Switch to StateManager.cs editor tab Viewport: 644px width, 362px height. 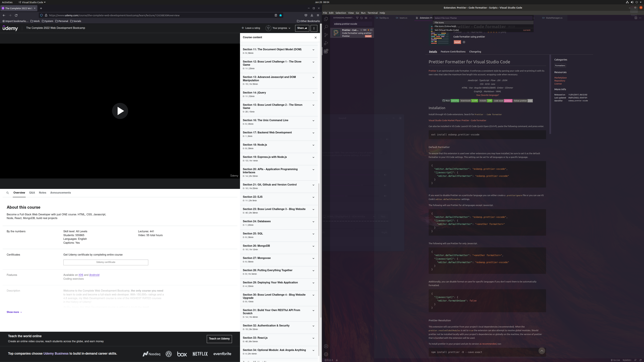(x=552, y=18)
